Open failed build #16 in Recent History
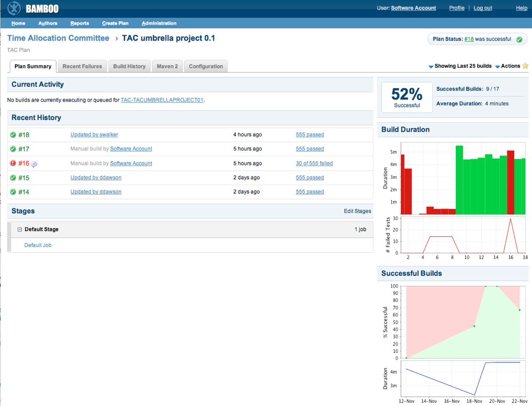This screenshot has width=532, height=406. [23, 163]
